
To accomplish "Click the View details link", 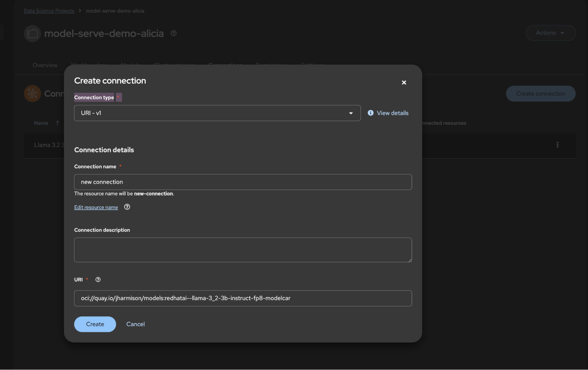I will (x=392, y=113).
